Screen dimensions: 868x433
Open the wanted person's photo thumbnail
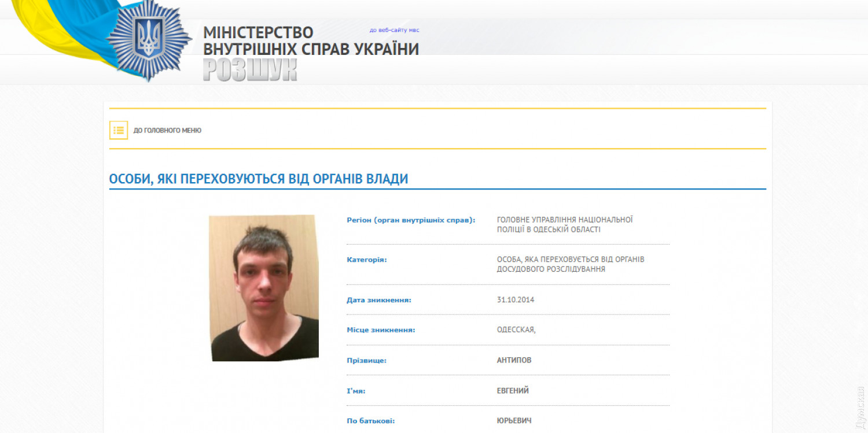264,288
